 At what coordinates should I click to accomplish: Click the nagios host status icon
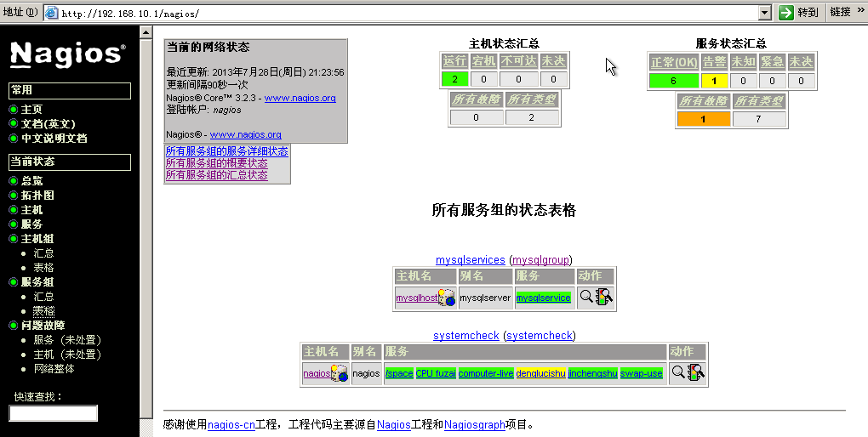click(x=340, y=373)
